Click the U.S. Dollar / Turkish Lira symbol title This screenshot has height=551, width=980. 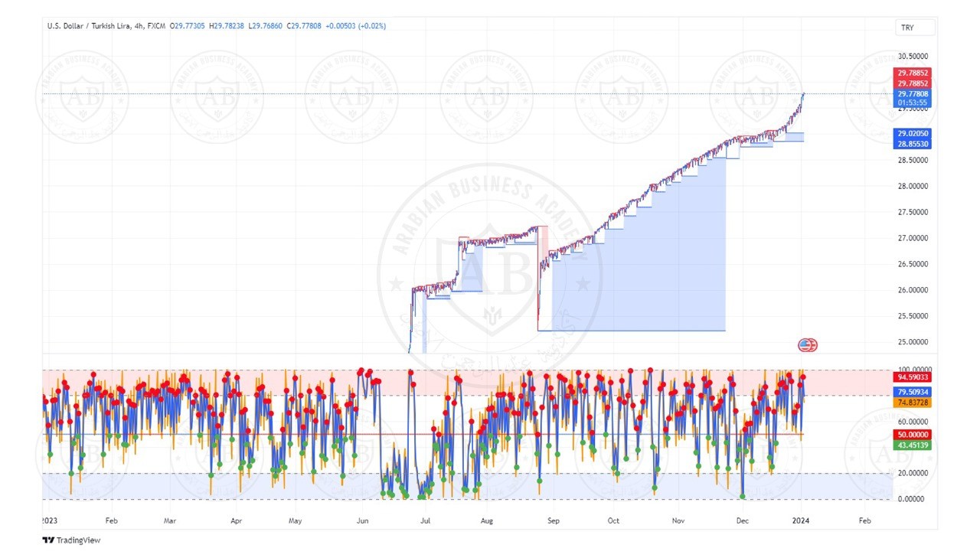(x=90, y=26)
